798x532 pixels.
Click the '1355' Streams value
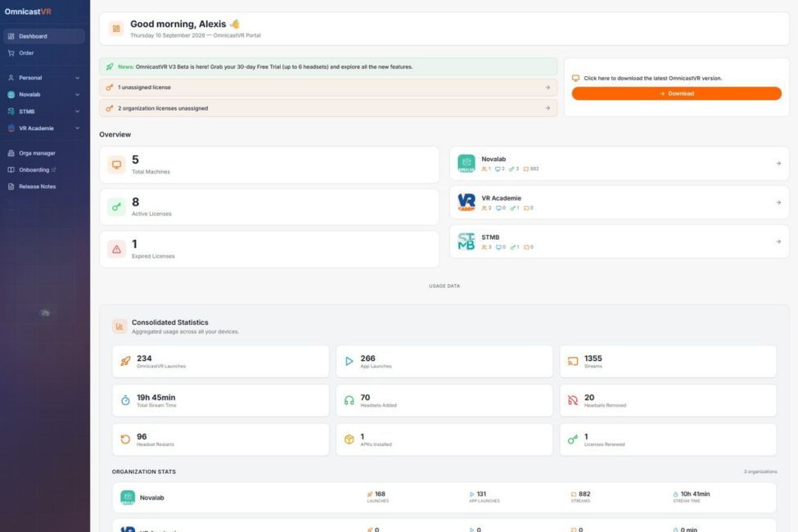click(x=593, y=358)
